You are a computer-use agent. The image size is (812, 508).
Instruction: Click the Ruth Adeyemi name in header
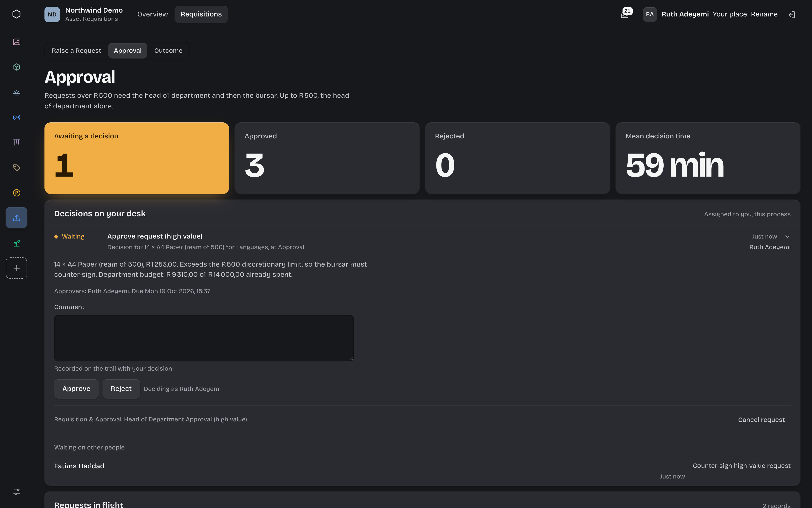pos(685,14)
